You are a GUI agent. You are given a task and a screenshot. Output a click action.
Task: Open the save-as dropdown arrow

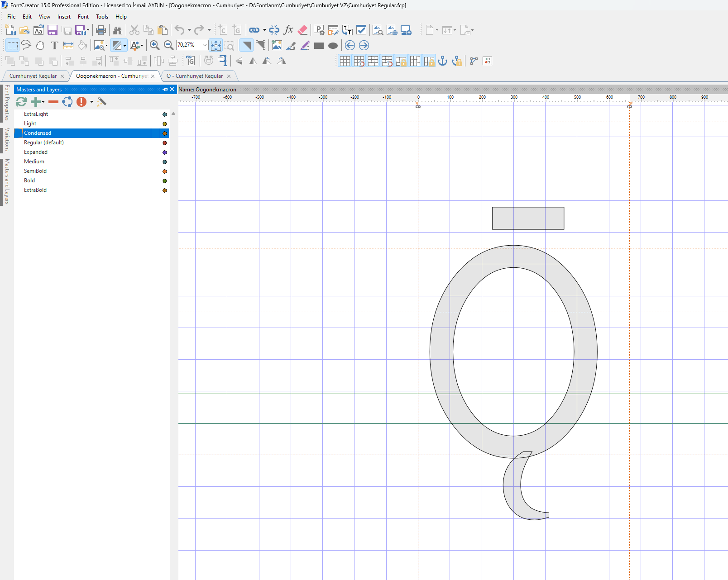tap(88, 30)
